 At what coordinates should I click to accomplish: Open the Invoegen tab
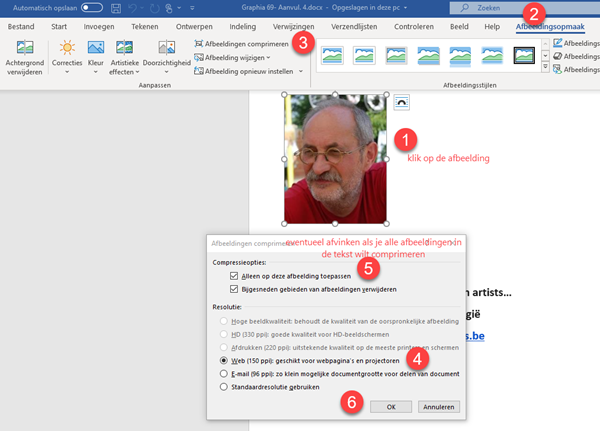coord(99,26)
